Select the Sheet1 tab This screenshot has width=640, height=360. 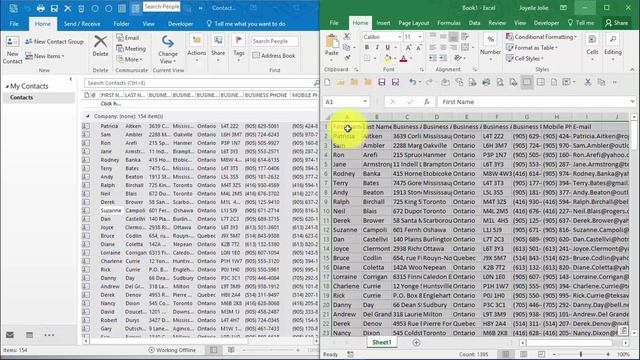(x=382, y=342)
